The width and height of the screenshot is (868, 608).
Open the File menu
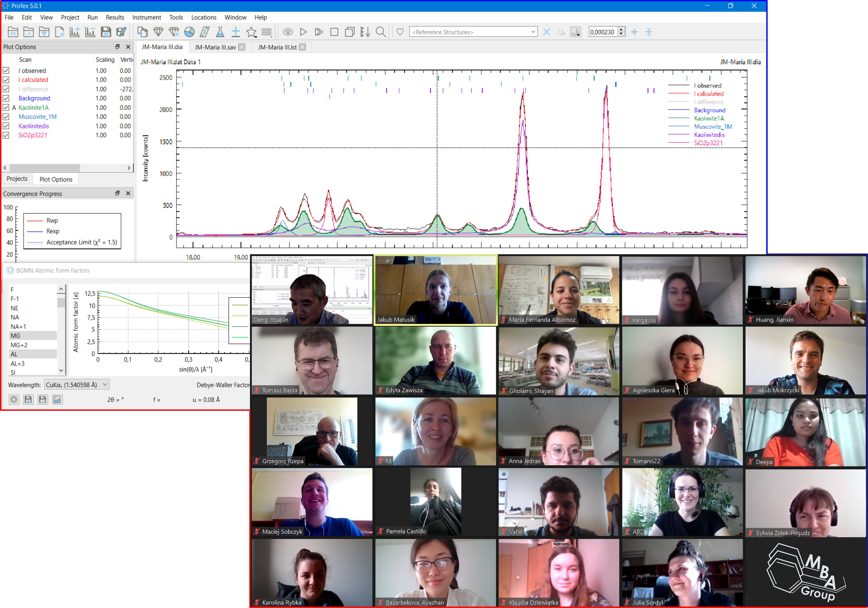[x=9, y=17]
